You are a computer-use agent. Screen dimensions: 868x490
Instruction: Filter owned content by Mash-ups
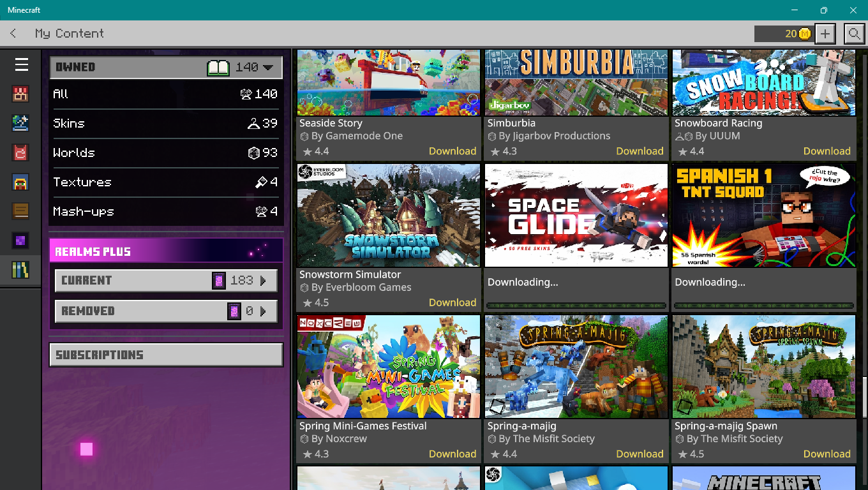click(x=165, y=212)
